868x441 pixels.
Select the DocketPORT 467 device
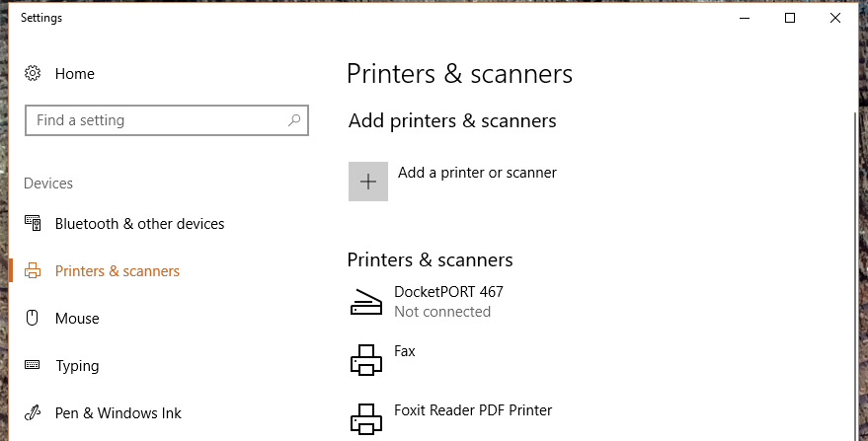pos(448,292)
